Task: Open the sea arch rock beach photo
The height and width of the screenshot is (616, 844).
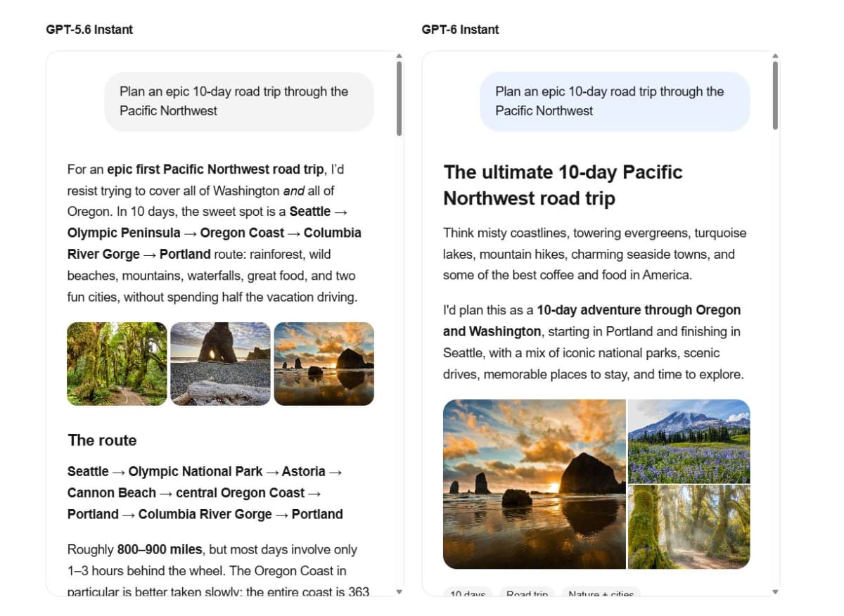Action: 220,364
